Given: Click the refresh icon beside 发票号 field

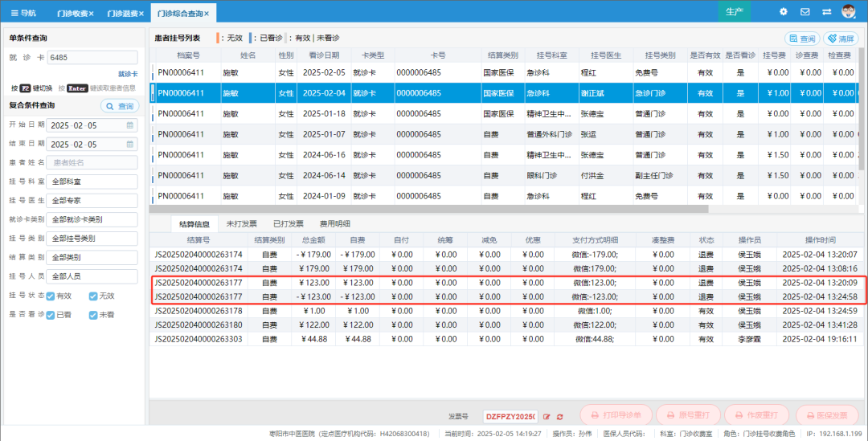Looking at the screenshot, I should 559,417.
